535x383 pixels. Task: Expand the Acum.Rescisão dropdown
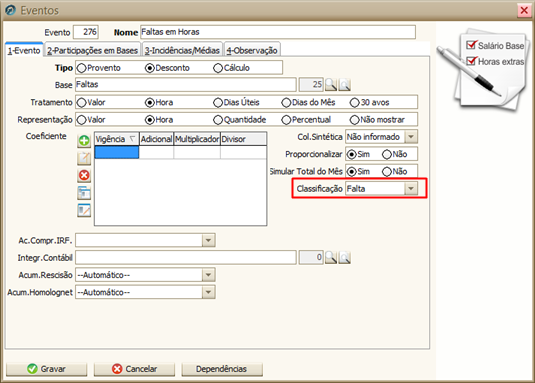(x=208, y=275)
